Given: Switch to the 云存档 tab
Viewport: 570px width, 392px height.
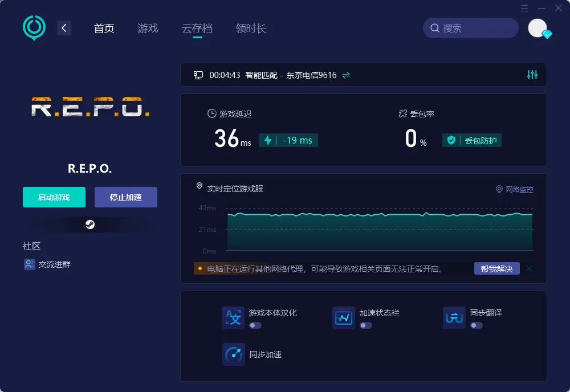Looking at the screenshot, I should point(197,28).
